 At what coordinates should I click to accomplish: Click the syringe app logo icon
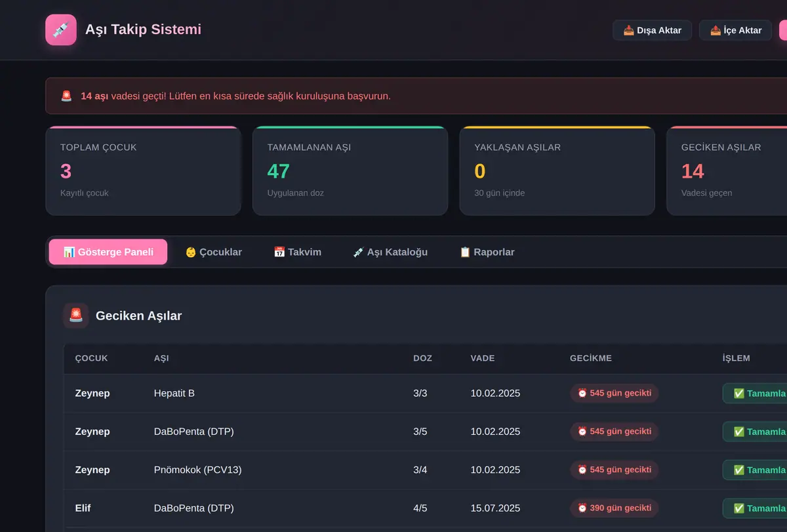coord(61,30)
